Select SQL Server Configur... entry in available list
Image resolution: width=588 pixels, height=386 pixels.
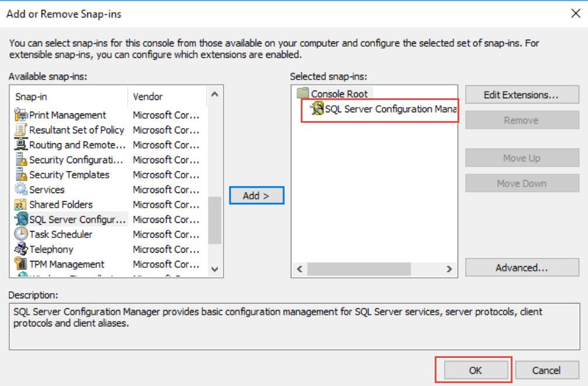[x=77, y=219]
